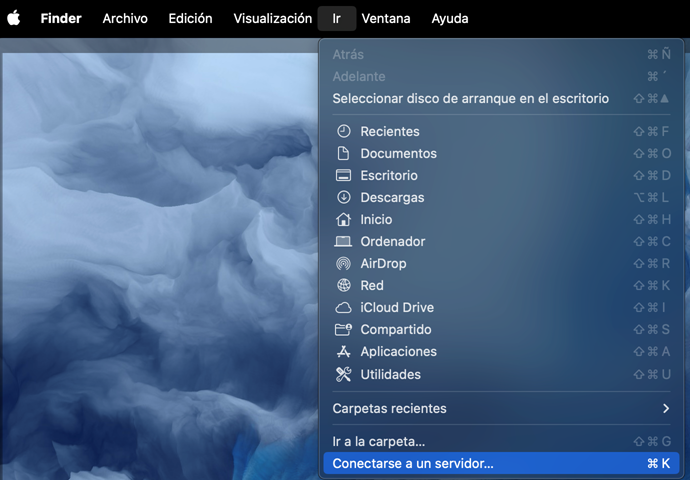This screenshot has width=691, height=481.
Task: Open the Edición menu
Action: click(x=190, y=19)
